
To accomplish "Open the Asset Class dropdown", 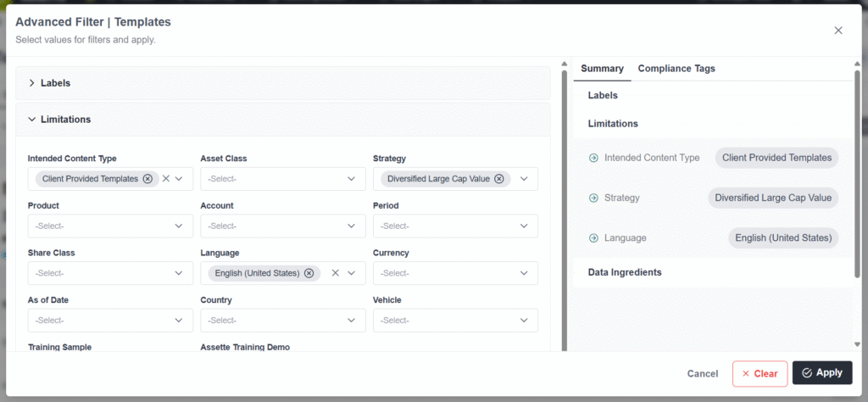I will pyautogui.click(x=282, y=179).
